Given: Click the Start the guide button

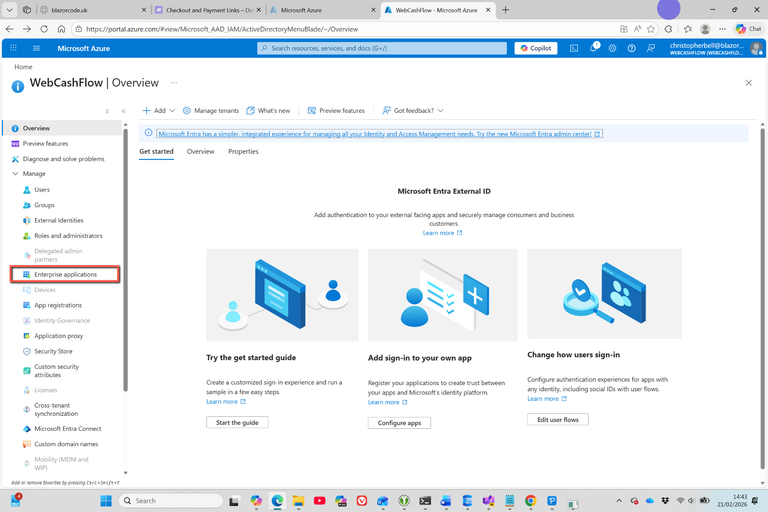Looking at the screenshot, I should tap(237, 423).
